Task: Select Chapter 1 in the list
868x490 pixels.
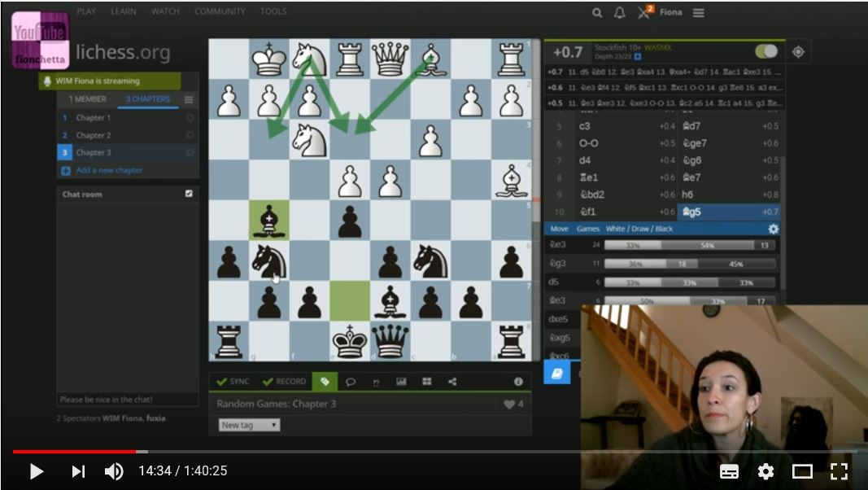Action: tap(127, 118)
